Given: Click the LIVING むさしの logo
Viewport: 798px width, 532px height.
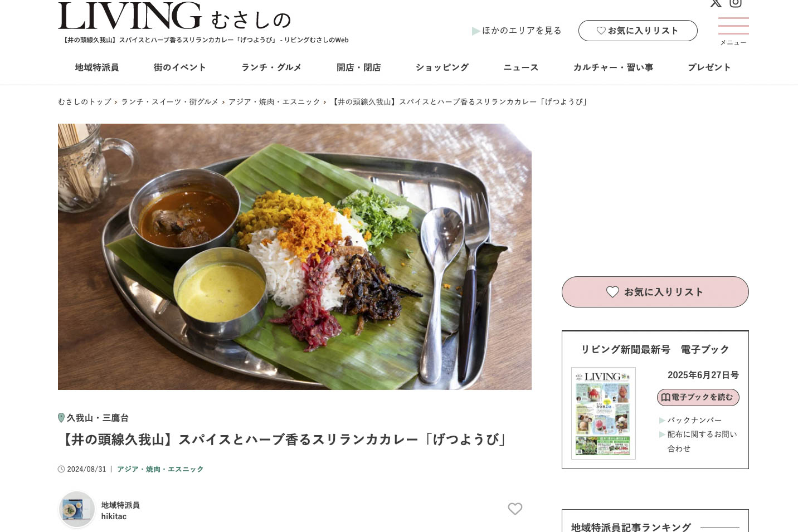Looking at the screenshot, I should [x=174, y=16].
